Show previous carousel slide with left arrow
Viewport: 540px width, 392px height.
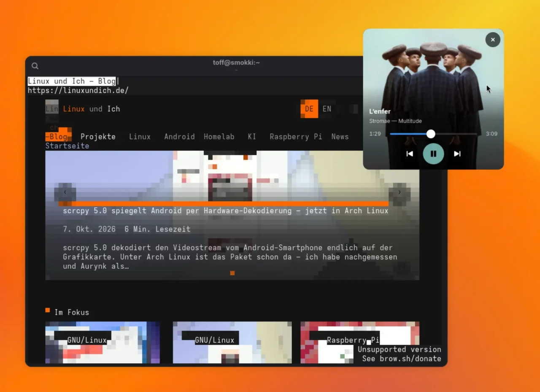[65, 192]
